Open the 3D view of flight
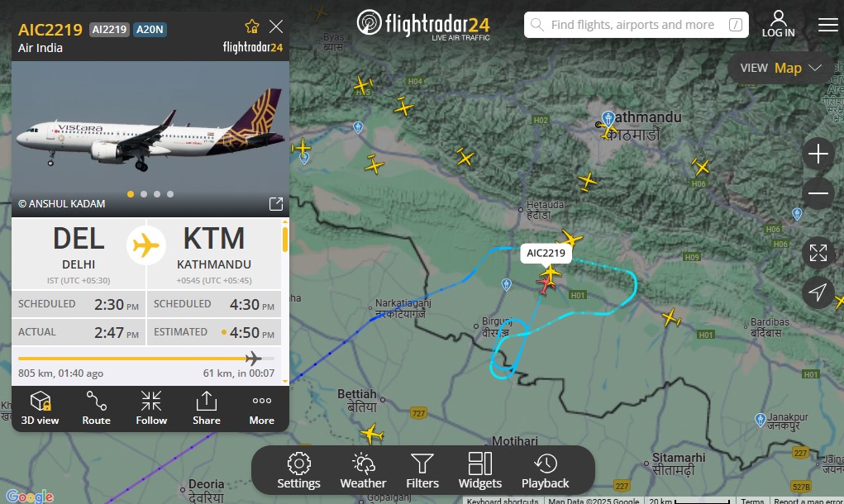The width and height of the screenshot is (844, 504). (x=40, y=408)
